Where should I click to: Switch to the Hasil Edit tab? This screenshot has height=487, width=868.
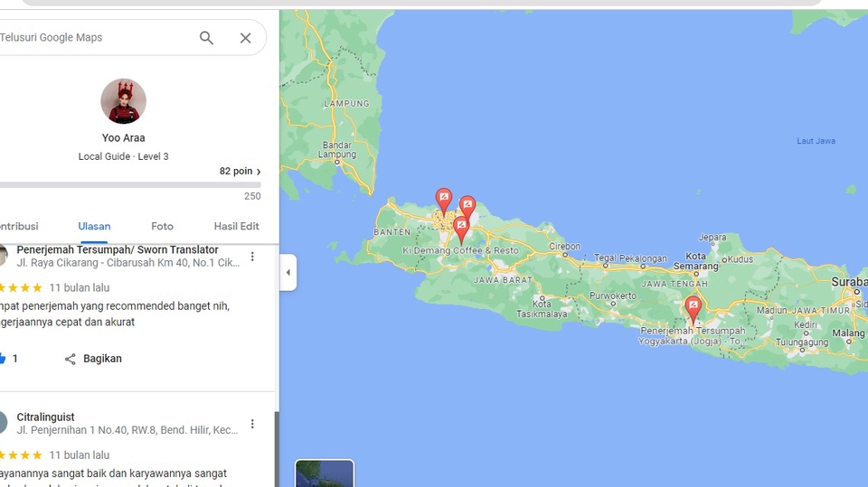[x=236, y=226]
